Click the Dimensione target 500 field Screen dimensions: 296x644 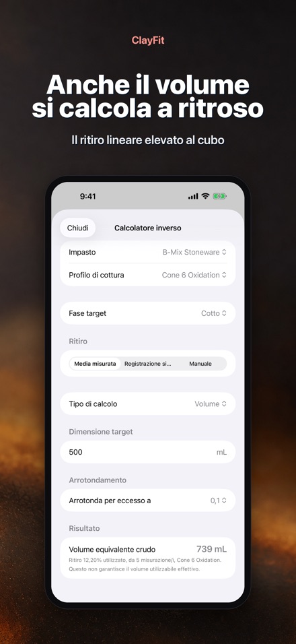coord(147,452)
